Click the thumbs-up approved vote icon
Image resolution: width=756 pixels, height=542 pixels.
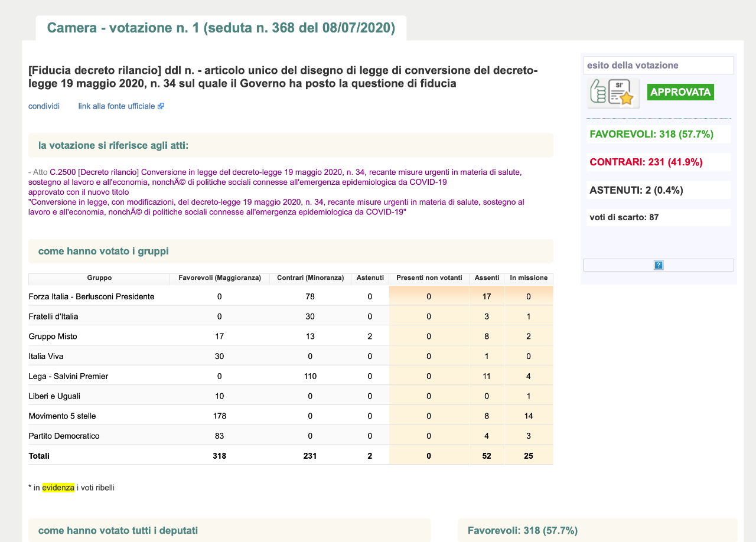coord(613,93)
